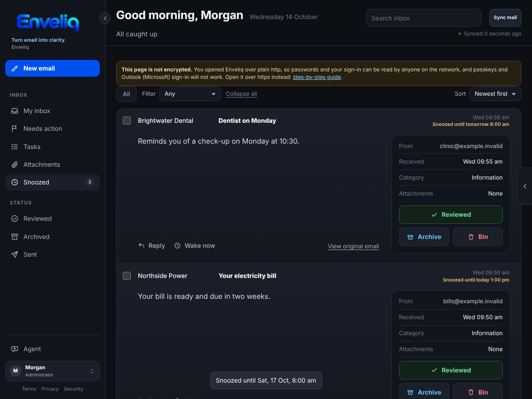Screen dimensions: 532x399
Task: Open the step-by-step guide link
Action: (317, 77)
